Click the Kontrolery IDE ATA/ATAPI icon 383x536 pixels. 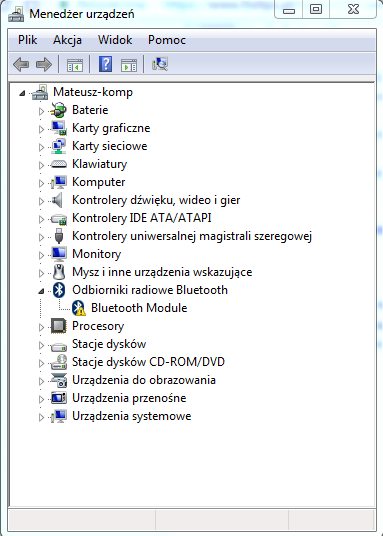click(x=58, y=218)
